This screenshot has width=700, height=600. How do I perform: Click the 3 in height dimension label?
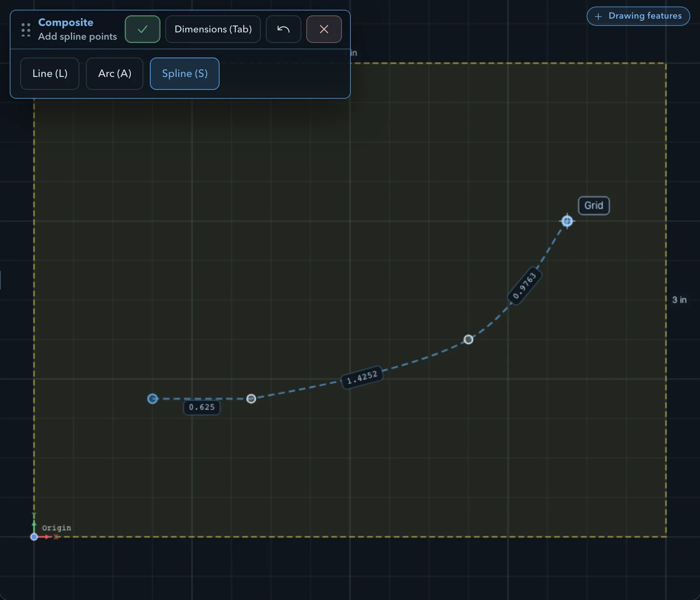[679, 300]
